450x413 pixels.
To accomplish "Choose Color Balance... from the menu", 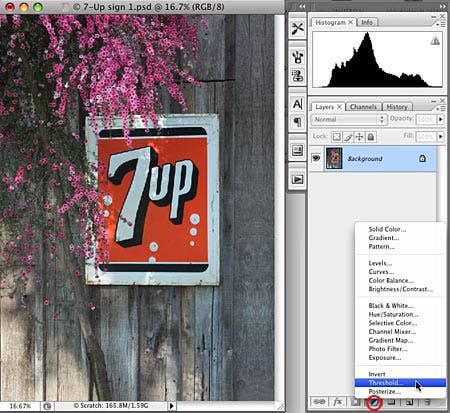I will (x=400, y=280).
